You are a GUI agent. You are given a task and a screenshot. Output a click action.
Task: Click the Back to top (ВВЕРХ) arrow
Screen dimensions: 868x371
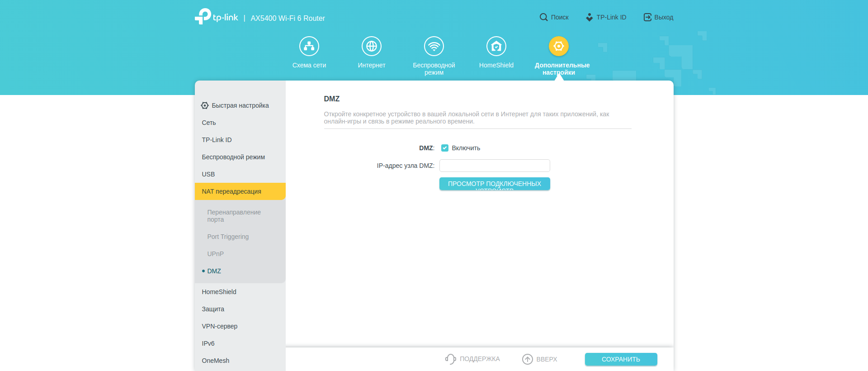[528, 359]
